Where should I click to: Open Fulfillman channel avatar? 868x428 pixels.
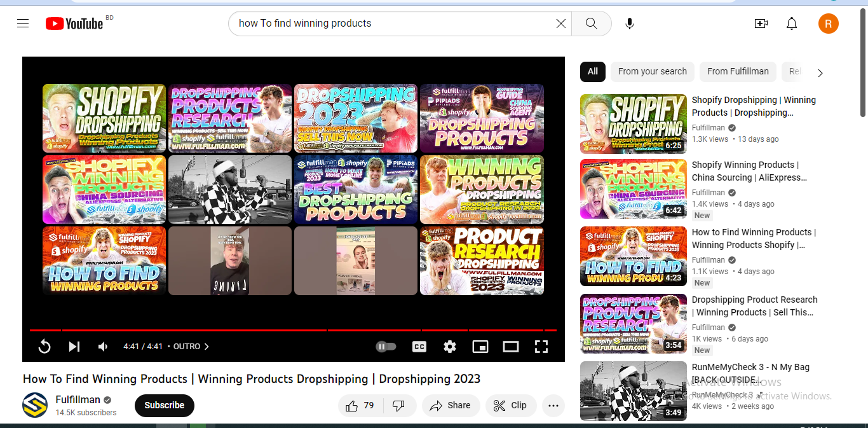(x=35, y=405)
